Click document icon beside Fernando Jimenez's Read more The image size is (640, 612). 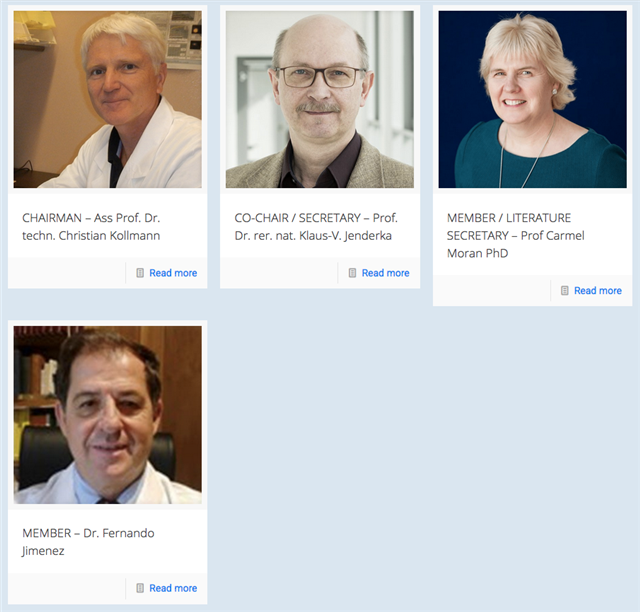tap(140, 588)
